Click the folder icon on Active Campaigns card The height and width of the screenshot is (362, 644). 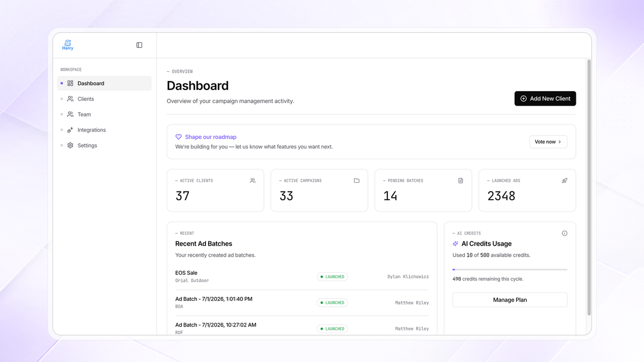coord(356,181)
